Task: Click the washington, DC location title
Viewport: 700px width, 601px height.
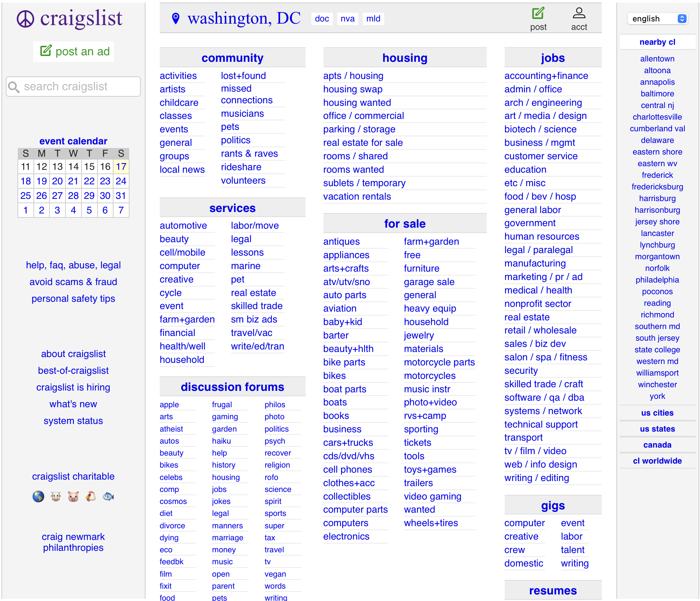Action: (x=244, y=18)
